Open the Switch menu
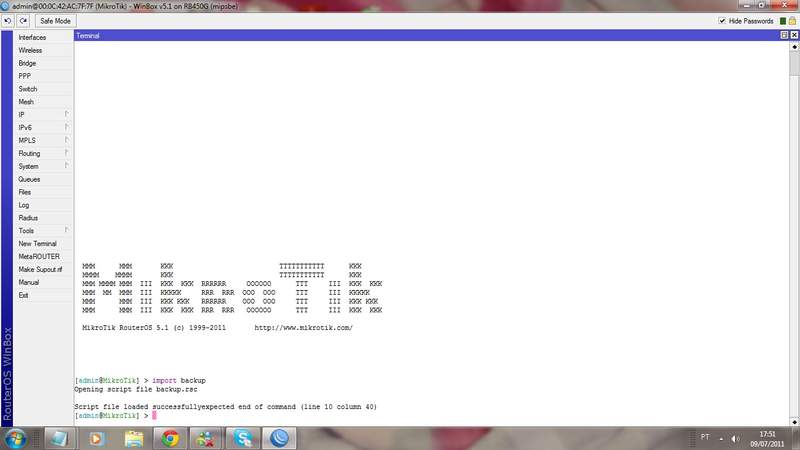Image resolution: width=800 pixels, height=450 pixels. pos(28,89)
